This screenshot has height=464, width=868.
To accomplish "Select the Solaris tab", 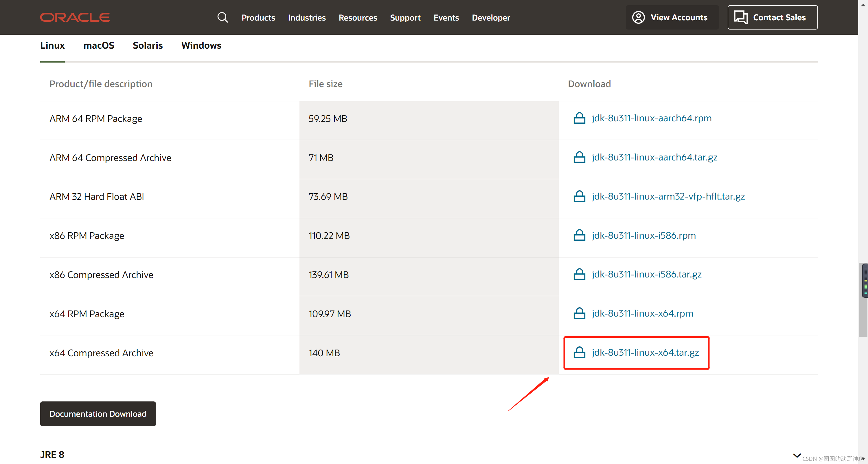I will (x=148, y=45).
